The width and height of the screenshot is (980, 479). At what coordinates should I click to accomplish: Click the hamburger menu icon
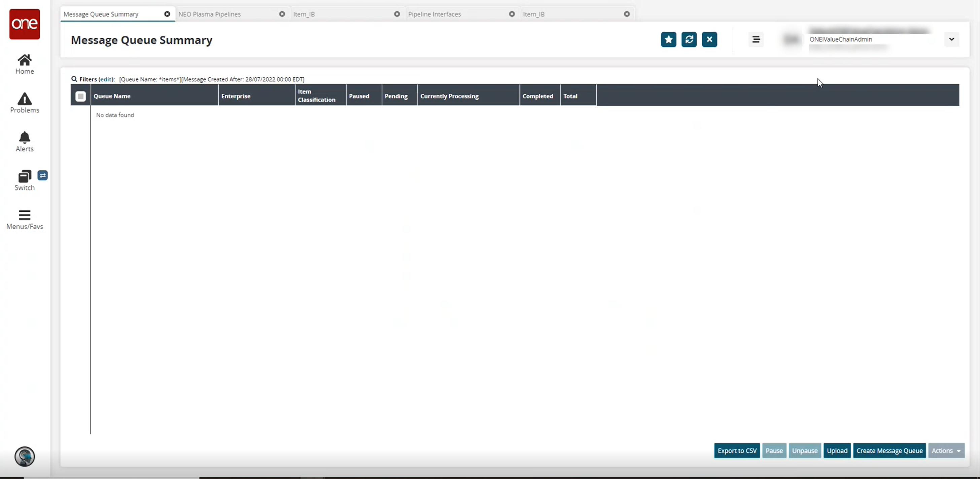pyautogui.click(x=756, y=39)
